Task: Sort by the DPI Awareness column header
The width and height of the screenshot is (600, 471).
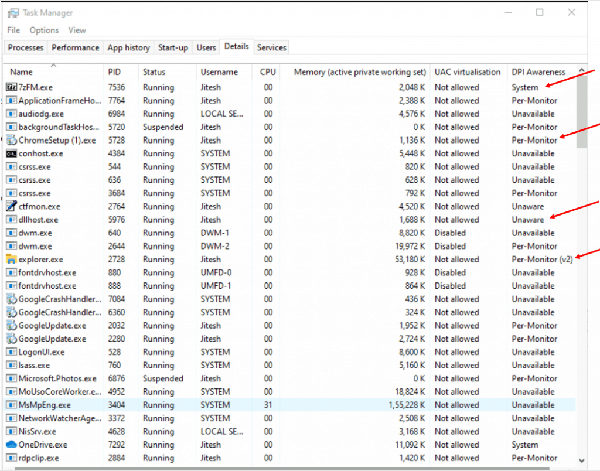Action: click(539, 73)
